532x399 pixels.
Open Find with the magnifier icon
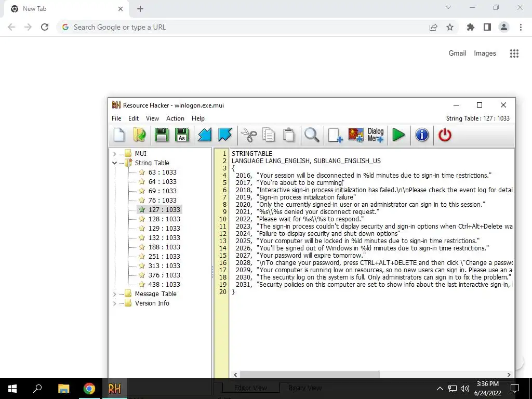pyautogui.click(x=312, y=135)
